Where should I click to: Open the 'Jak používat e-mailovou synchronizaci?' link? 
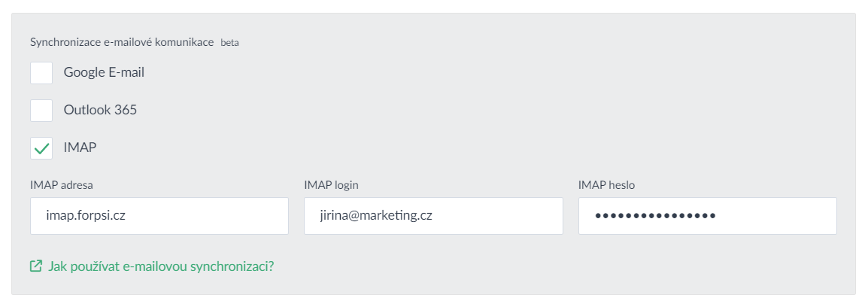(160, 266)
